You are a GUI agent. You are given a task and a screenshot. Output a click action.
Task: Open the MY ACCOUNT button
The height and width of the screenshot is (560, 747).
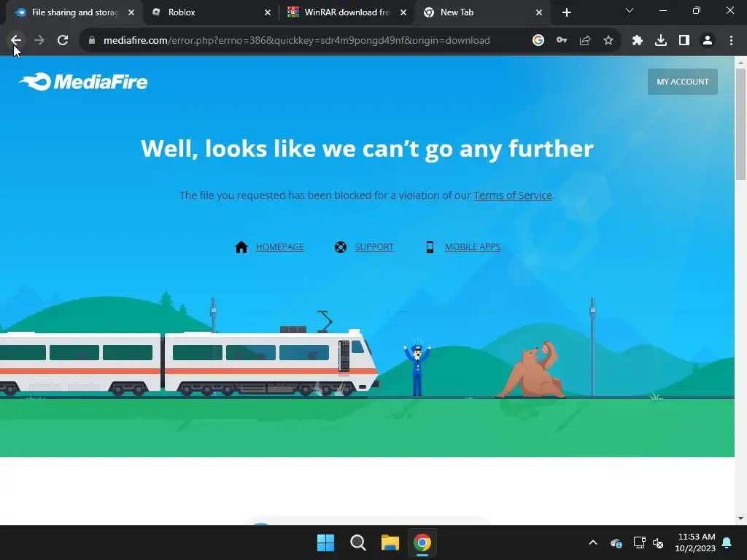pyautogui.click(x=682, y=82)
